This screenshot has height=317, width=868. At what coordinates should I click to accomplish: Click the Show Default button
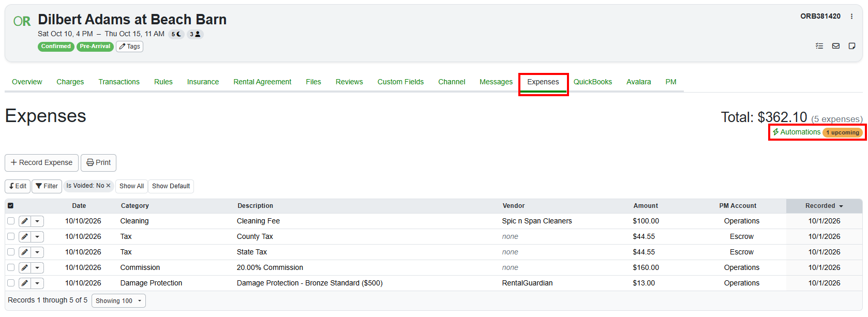point(171,186)
